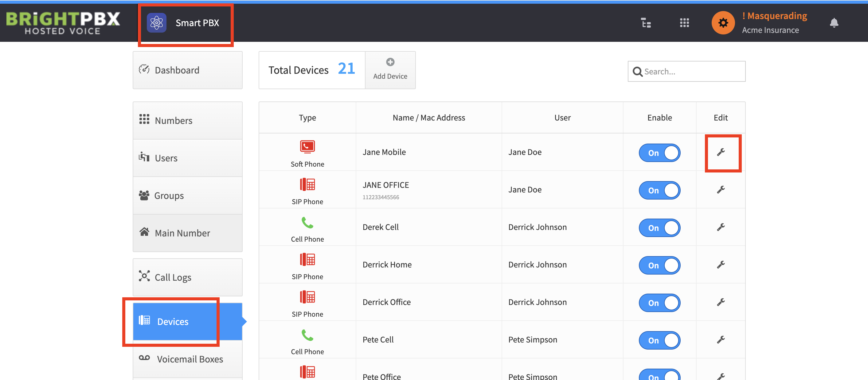Image resolution: width=868 pixels, height=380 pixels.
Task: Click the User column header
Action: [x=562, y=118]
